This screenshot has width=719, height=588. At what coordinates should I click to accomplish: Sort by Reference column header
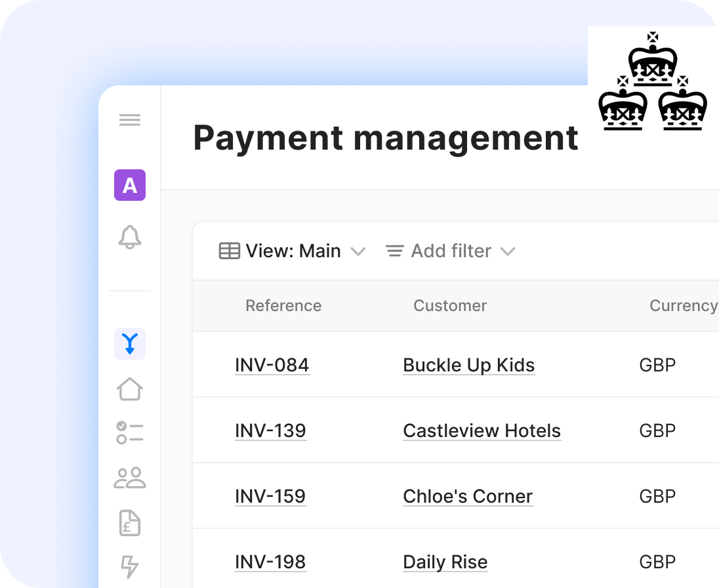point(283,306)
